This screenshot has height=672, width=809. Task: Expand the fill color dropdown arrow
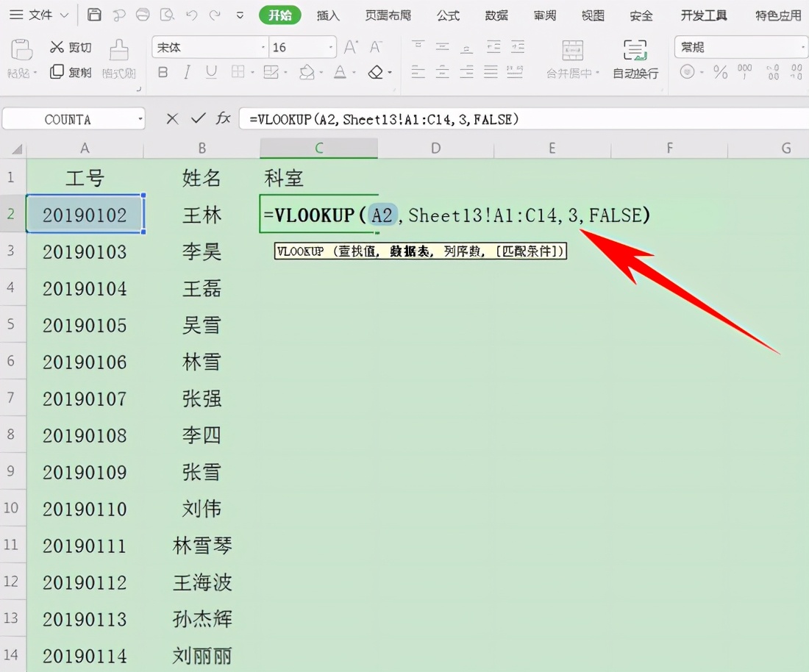pyautogui.click(x=321, y=72)
